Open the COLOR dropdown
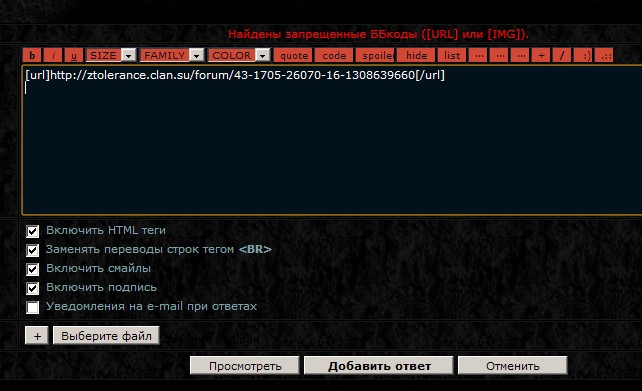Image resolution: width=642 pixels, height=391 pixels. click(x=239, y=55)
